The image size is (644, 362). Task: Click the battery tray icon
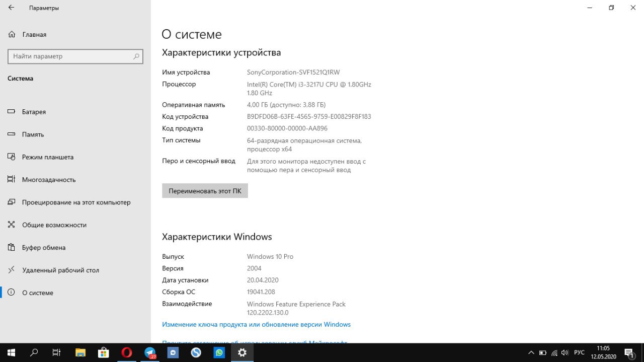point(543,352)
